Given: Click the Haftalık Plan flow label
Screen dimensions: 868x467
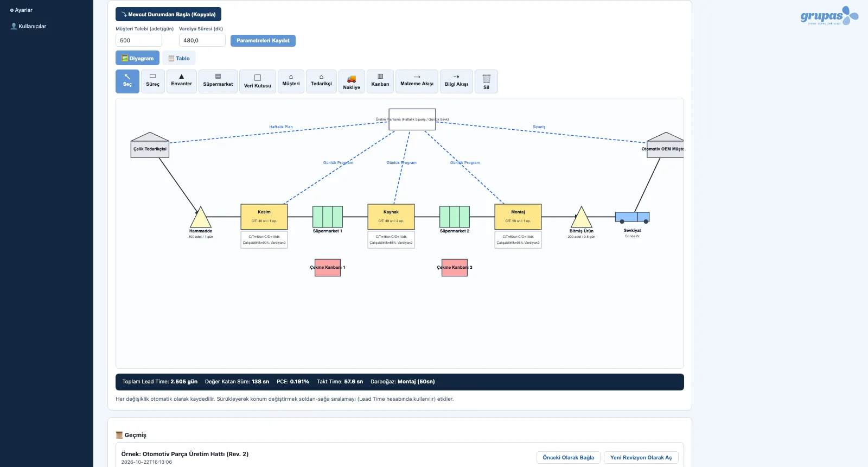Looking at the screenshot, I should tap(281, 127).
